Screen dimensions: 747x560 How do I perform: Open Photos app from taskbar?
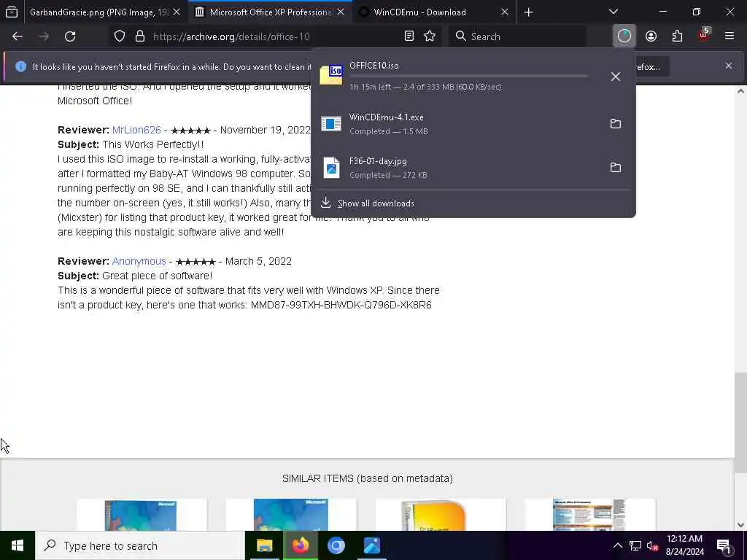click(371, 545)
